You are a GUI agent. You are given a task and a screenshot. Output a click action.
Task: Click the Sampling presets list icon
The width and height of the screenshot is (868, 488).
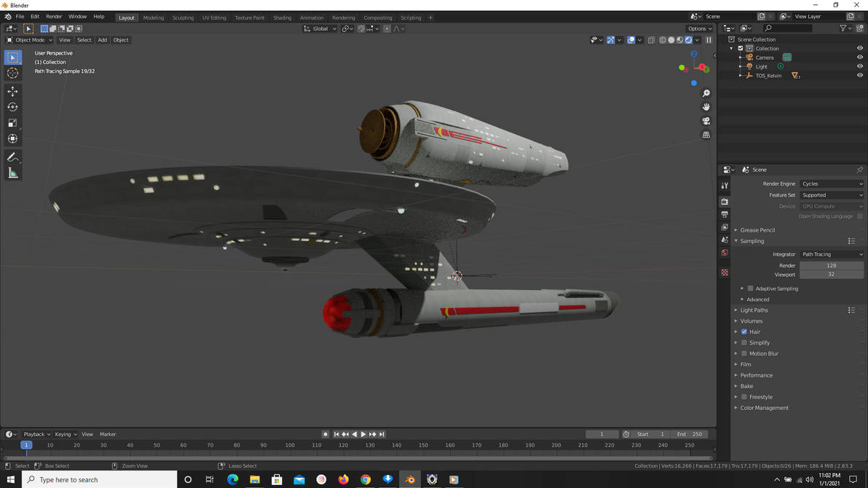click(851, 241)
